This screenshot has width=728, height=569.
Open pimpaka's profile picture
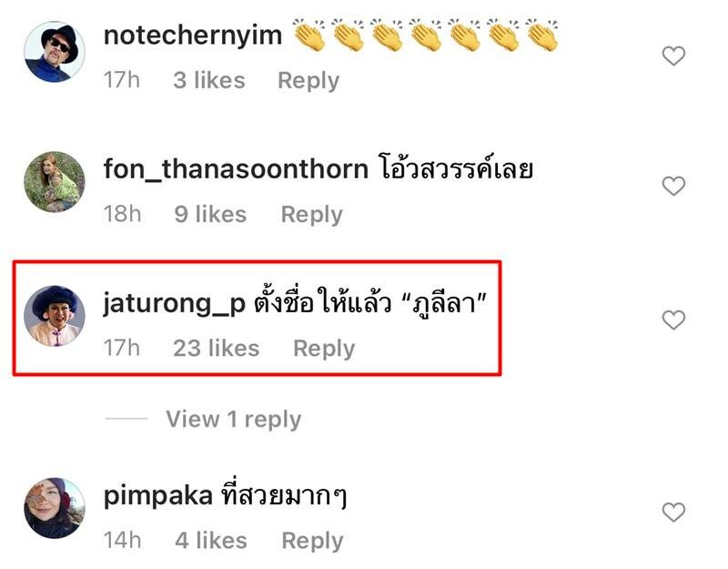(55, 508)
